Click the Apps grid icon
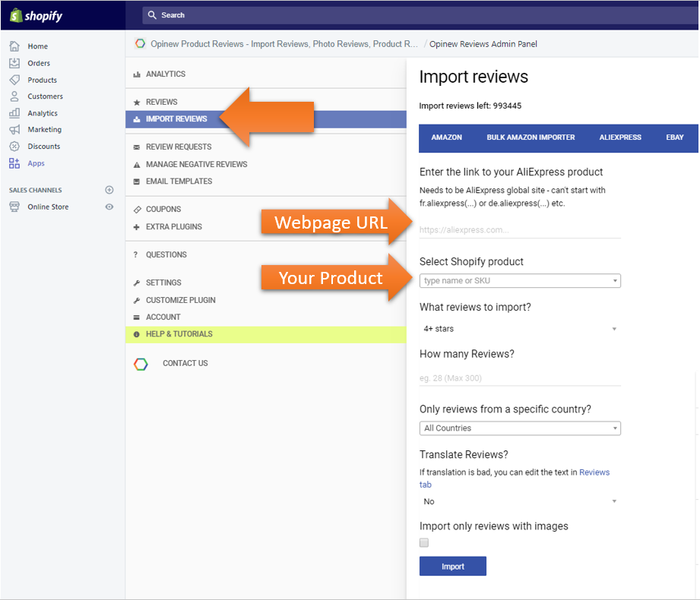Viewport: 700px width, 600px height. (x=14, y=163)
